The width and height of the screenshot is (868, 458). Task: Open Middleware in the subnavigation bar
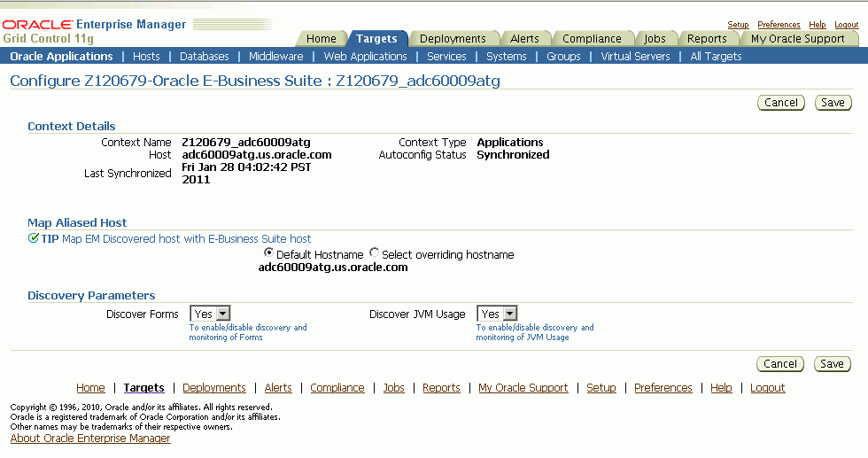[x=275, y=56]
